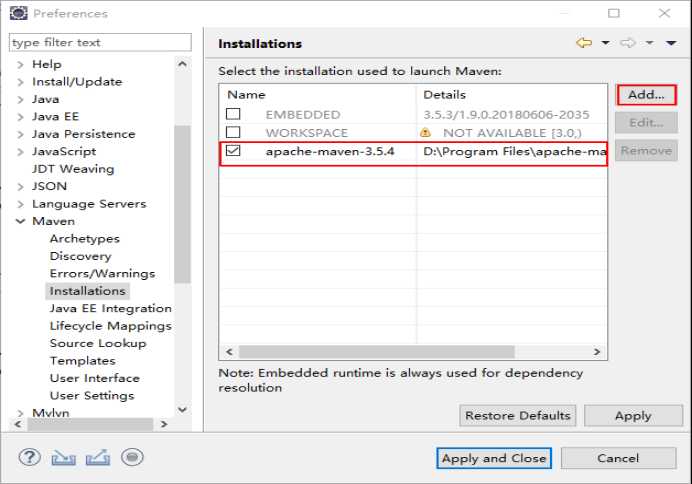Screen dimensions: 692x484
Task: Click the Eclipse Preferences window icon
Action: (x=19, y=13)
